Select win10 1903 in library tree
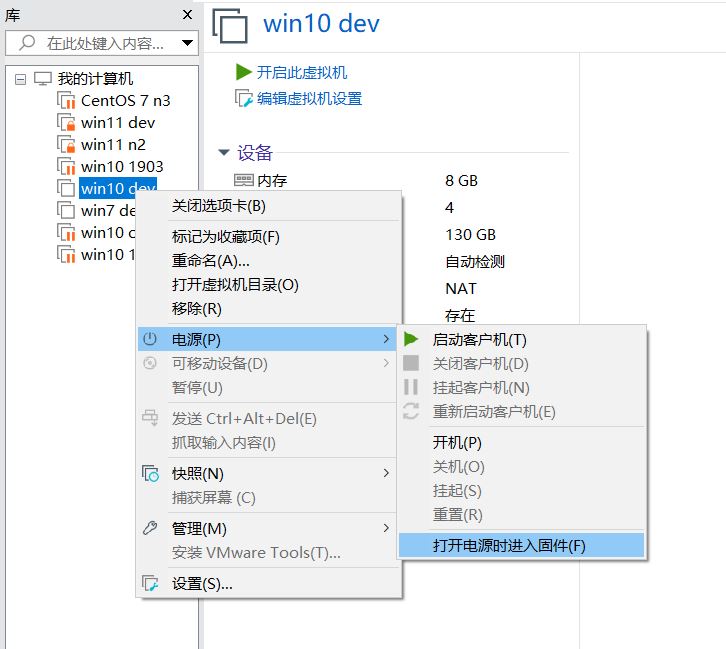The image size is (726, 649). [122, 166]
